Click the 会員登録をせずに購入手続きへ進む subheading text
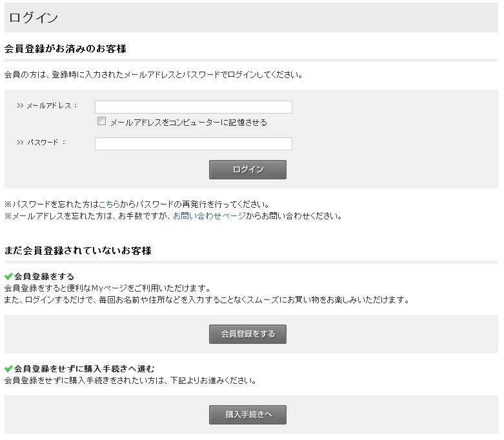The height and width of the screenshot is (440, 504). pos(84,368)
